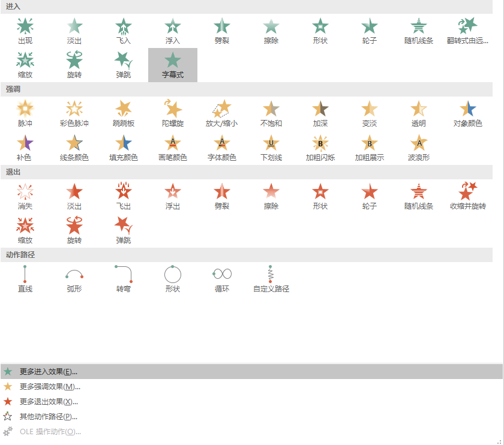Select the 出现 entrance animation
Image resolution: width=504 pixels, height=445 pixels.
click(25, 31)
